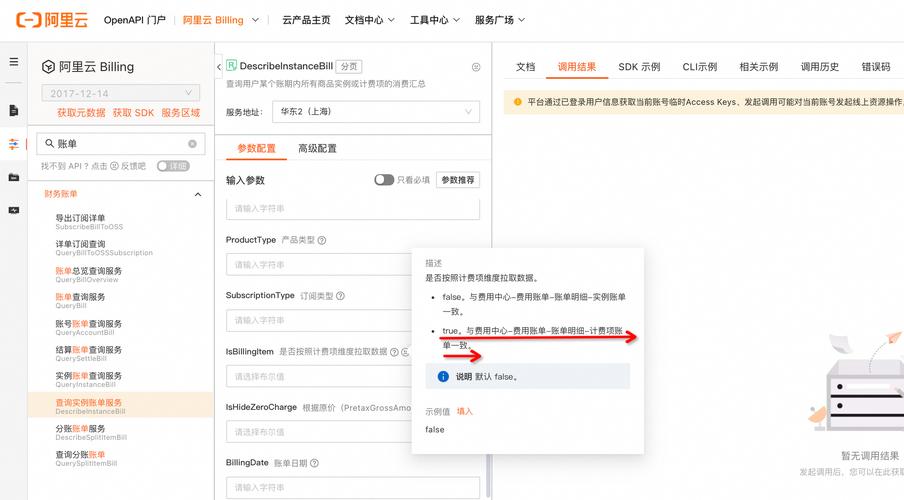Toggle the 只看必填 switch
The image size is (904, 500).
click(383, 180)
